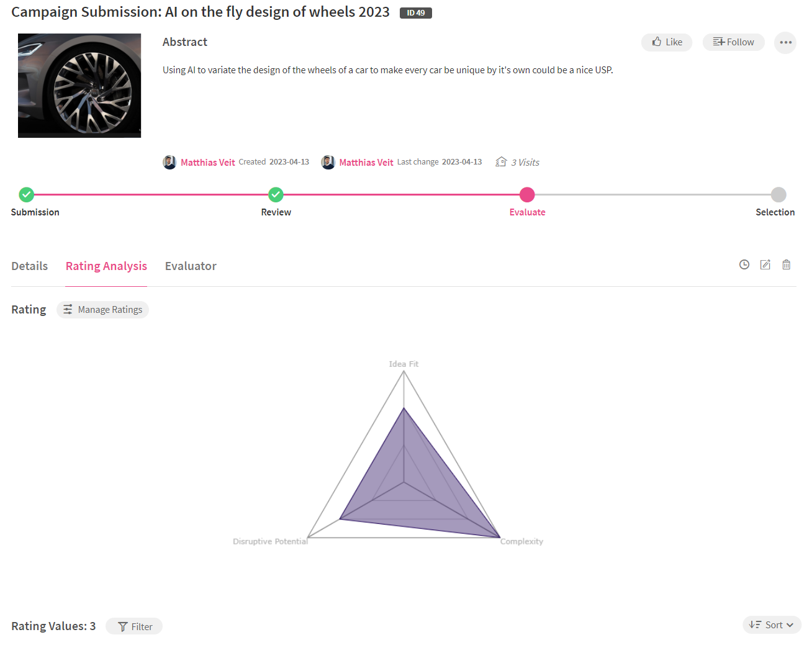Like this campaign submission
Image resolution: width=812 pixels, height=645 pixels.
[x=667, y=42]
